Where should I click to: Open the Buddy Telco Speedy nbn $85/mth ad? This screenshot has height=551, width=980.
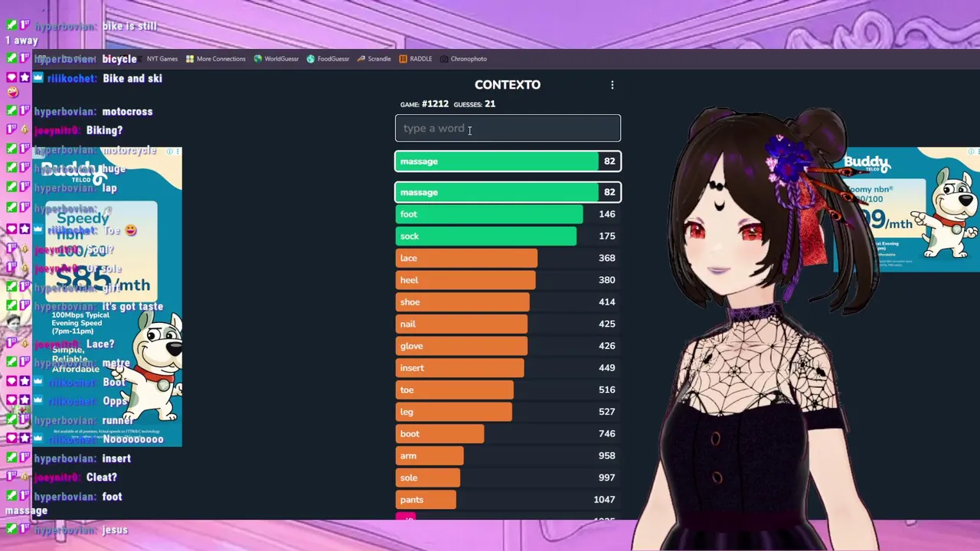point(107,297)
